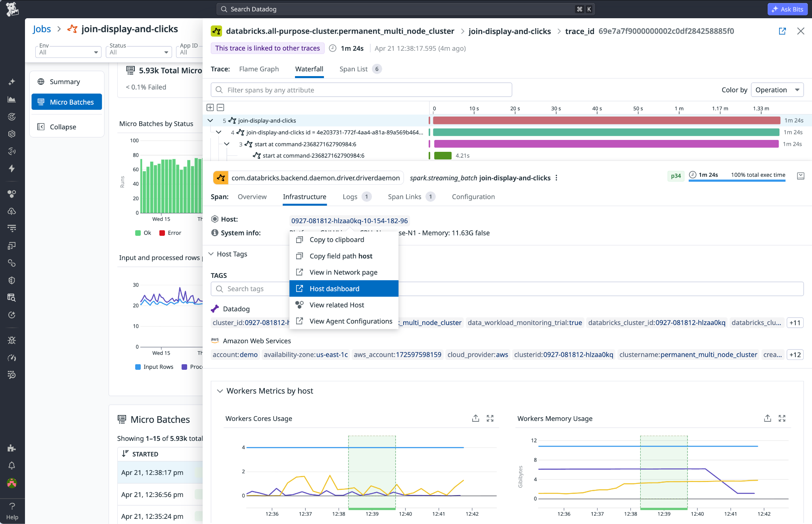Click View Agent Configurations entry
This screenshot has height=524, width=812.
pos(344,321)
